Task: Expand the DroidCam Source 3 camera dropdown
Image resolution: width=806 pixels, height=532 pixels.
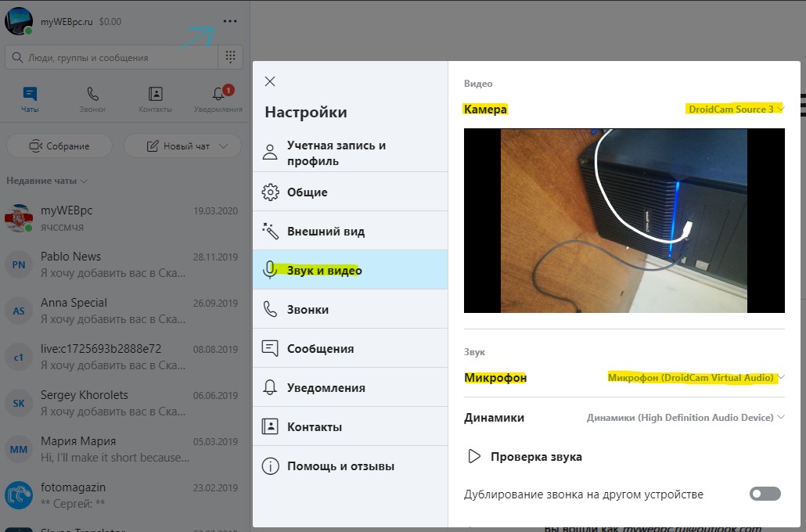Action: 735,110
